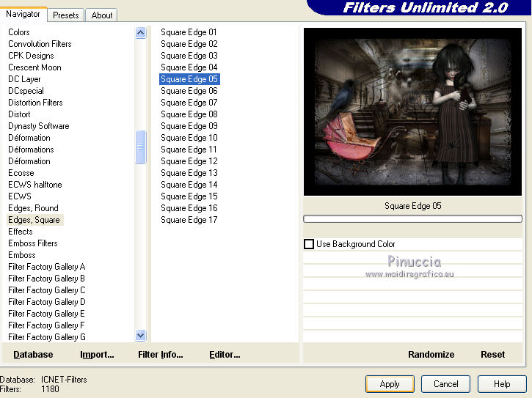Select Square Edge 03 filter
Image resolution: width=532 pixels, height=398 pixels.
pos(189,56)
